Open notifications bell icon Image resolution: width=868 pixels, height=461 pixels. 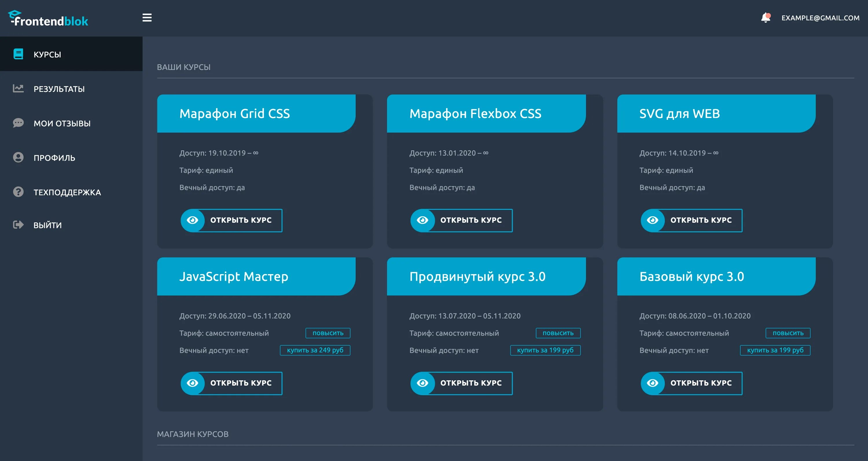(x=766, y=18)
